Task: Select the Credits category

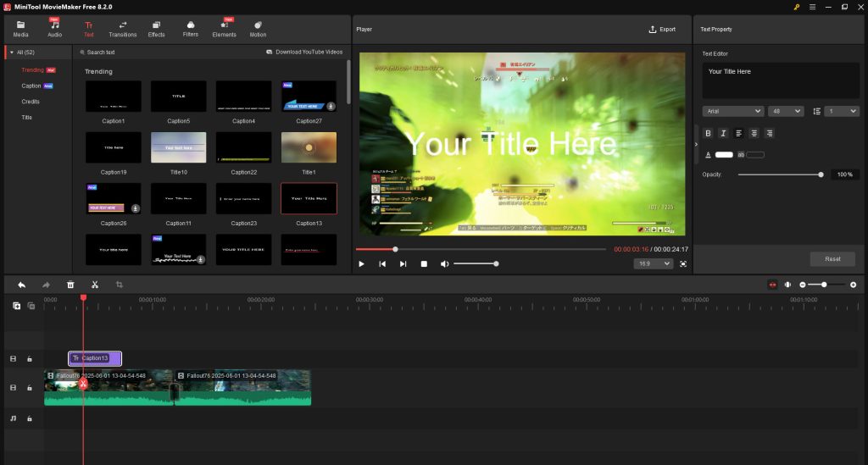Action: pos(31,102)
